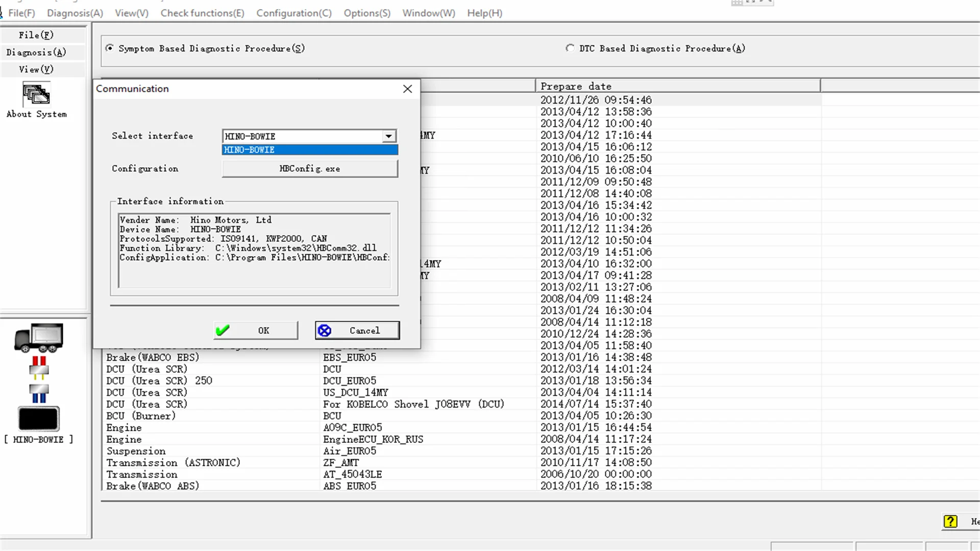
Task: Click the EBS_EURO5 entry
Action: [350, 357]
